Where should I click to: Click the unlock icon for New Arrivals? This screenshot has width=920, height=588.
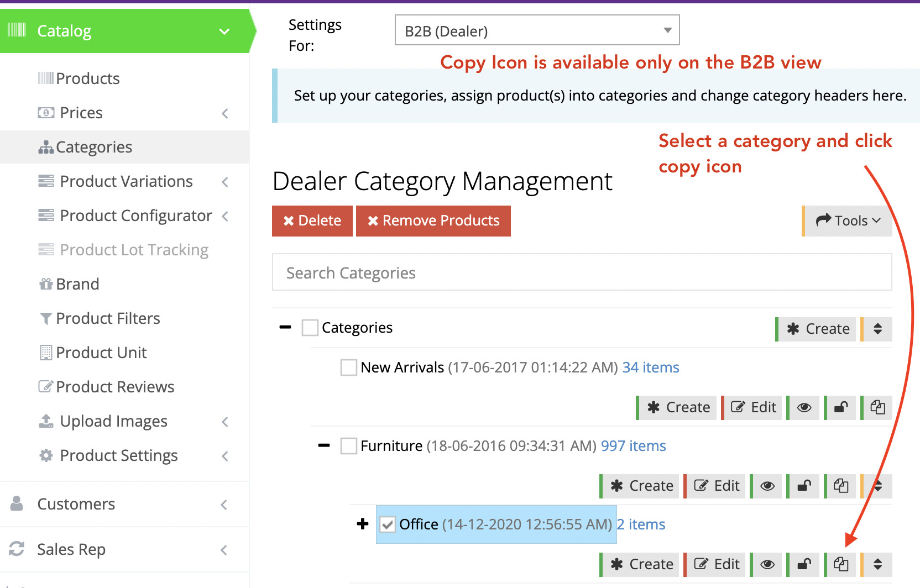(840, 408)
